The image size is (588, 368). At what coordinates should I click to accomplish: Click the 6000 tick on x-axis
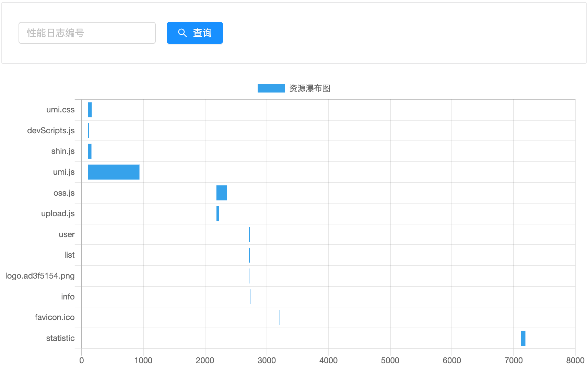[452, 360]
